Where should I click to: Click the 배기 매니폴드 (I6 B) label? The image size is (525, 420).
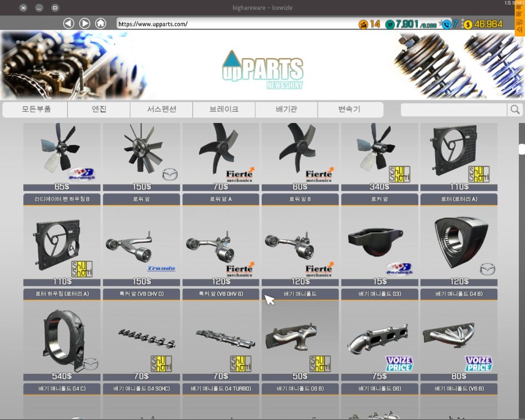(300, 388)
